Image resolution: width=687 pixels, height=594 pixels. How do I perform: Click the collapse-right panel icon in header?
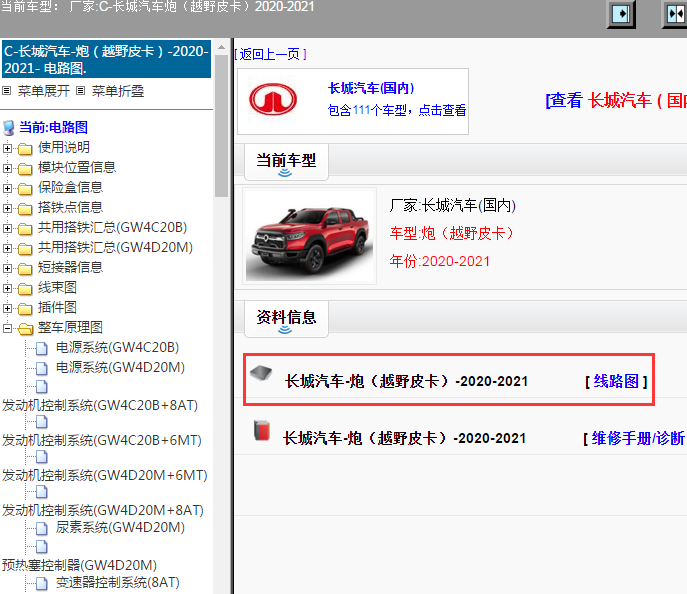tap(621, 14)
